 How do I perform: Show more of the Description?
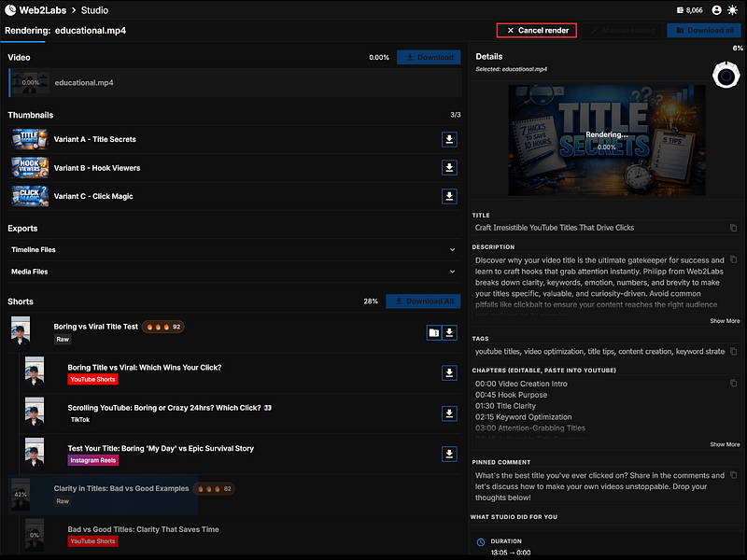click(x=725, y=321)
